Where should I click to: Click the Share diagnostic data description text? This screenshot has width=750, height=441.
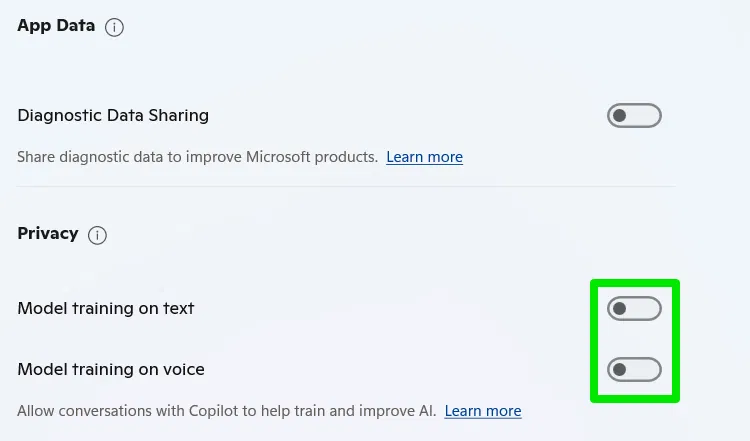[198, 157]
